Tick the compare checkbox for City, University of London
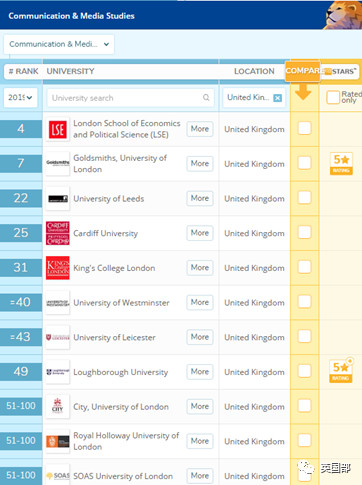This screenshot has height=485, width=362. pos(304,405)
